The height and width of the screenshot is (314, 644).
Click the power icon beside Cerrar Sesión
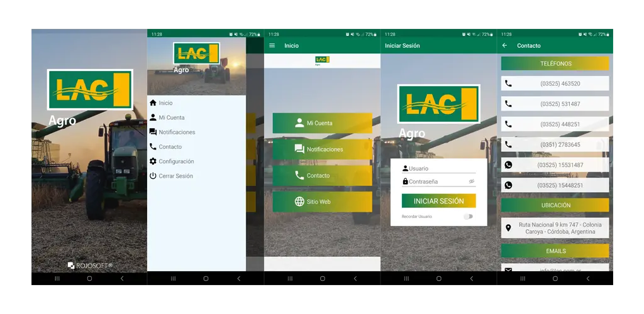(153, 176)
